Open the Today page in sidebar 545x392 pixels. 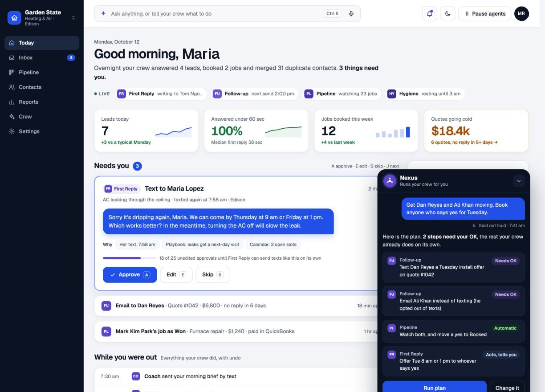(x=42, y=43)
